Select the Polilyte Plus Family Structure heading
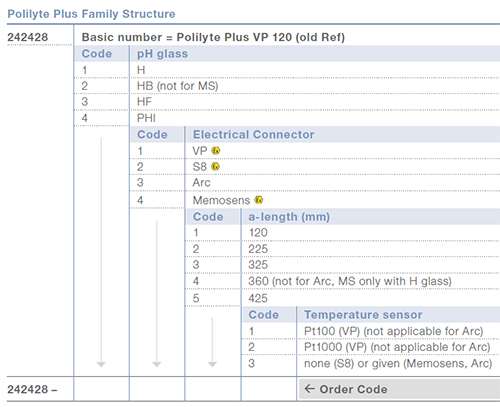500x407 pixels. 91,14
